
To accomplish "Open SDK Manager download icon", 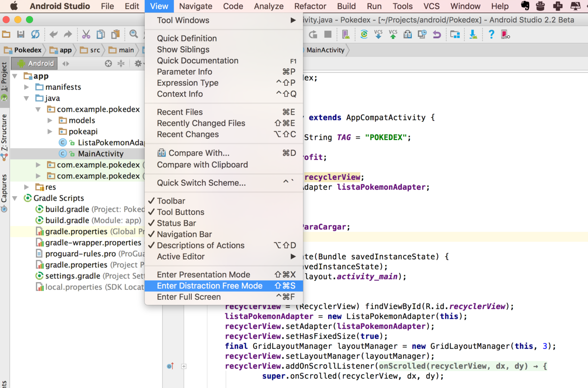I will click(473, 34).
